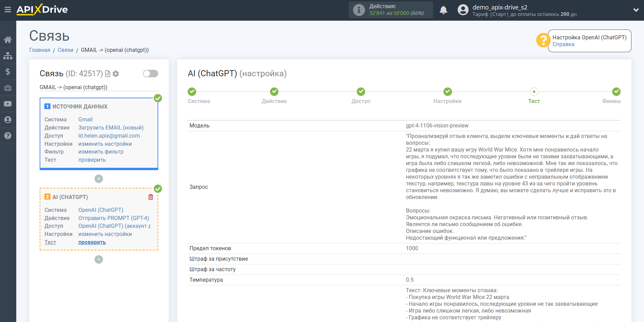This screenshot has height=322, width=644.
Task: Open the YouTube video sidebar icon
Action: [x=8, y=104]
